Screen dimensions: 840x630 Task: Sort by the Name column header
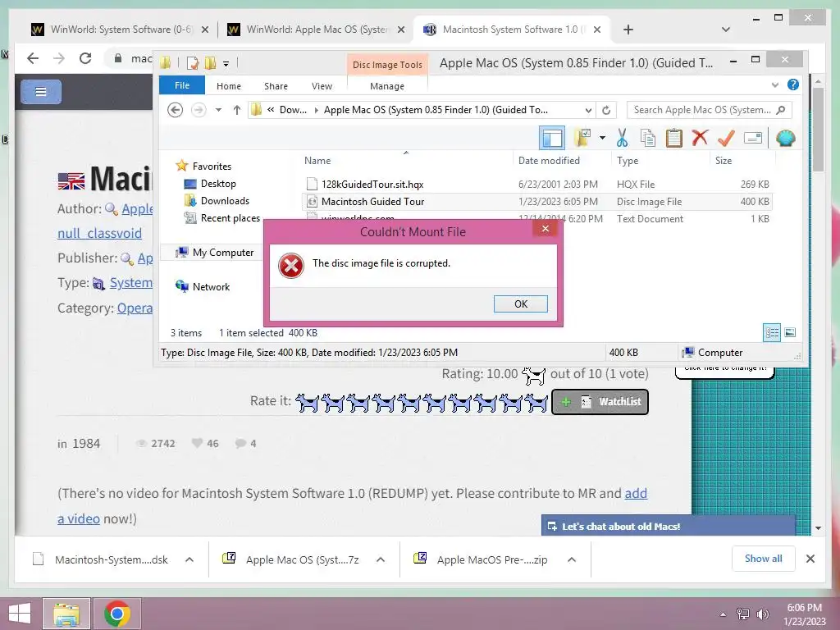(x=317, y=160)
